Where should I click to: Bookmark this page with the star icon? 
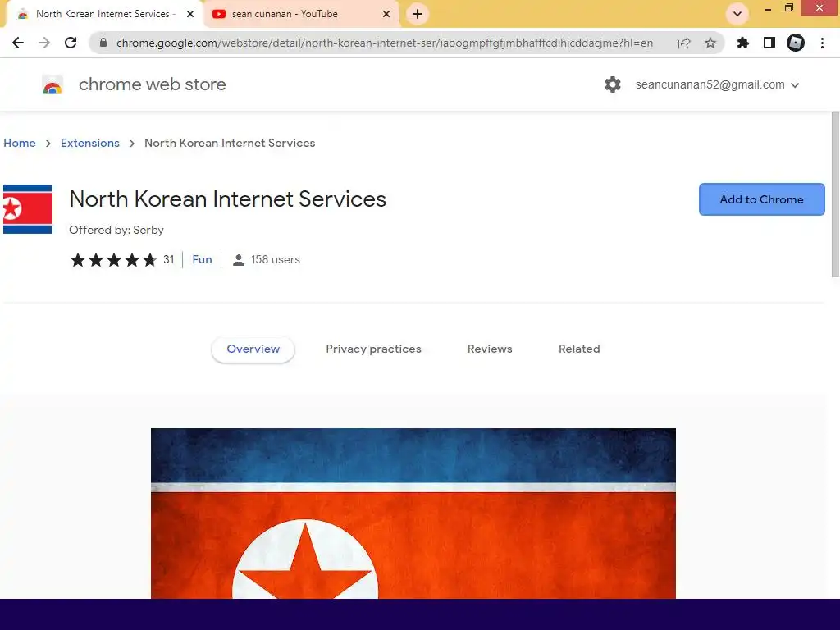tap(710, 43)
